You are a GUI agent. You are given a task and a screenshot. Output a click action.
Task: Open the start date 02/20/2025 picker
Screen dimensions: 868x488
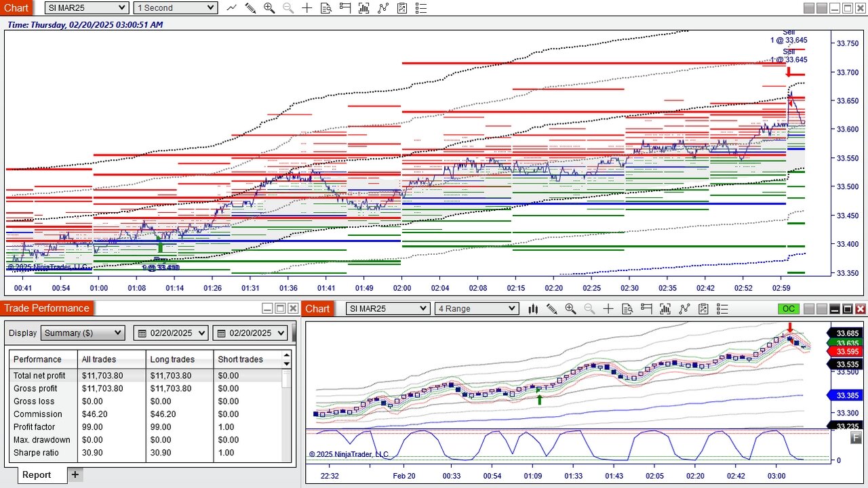click(172, 333)
